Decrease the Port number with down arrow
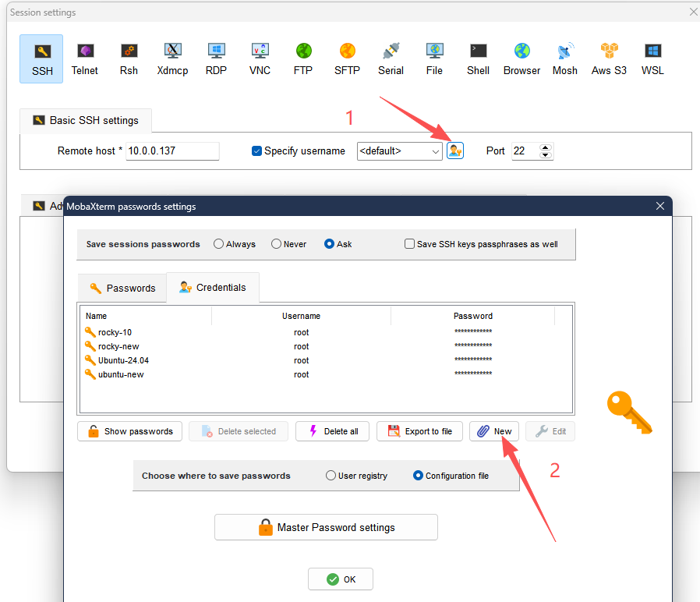The height and width of the screenshot is (602, 700). pyautogui.click(x=545, y=154)
